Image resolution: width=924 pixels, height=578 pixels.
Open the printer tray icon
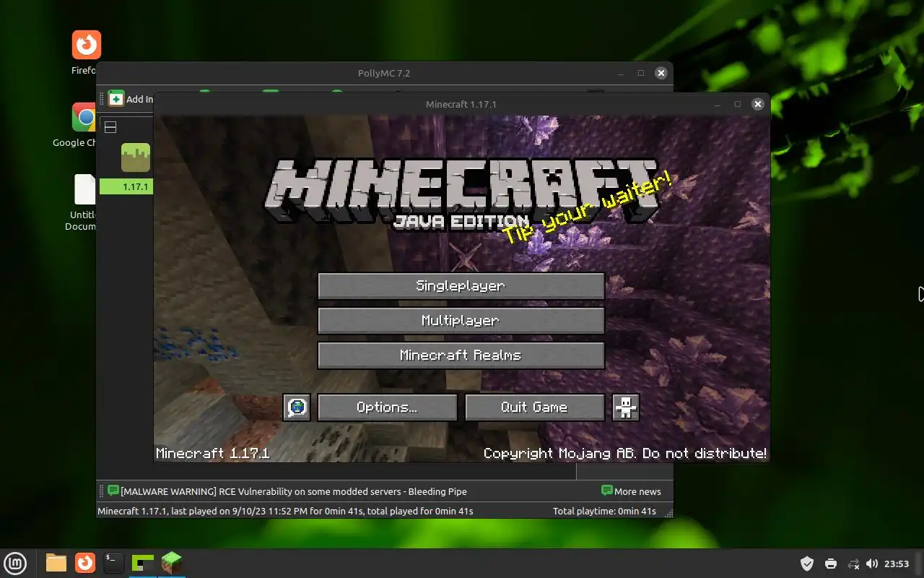(x=831, y=564)
